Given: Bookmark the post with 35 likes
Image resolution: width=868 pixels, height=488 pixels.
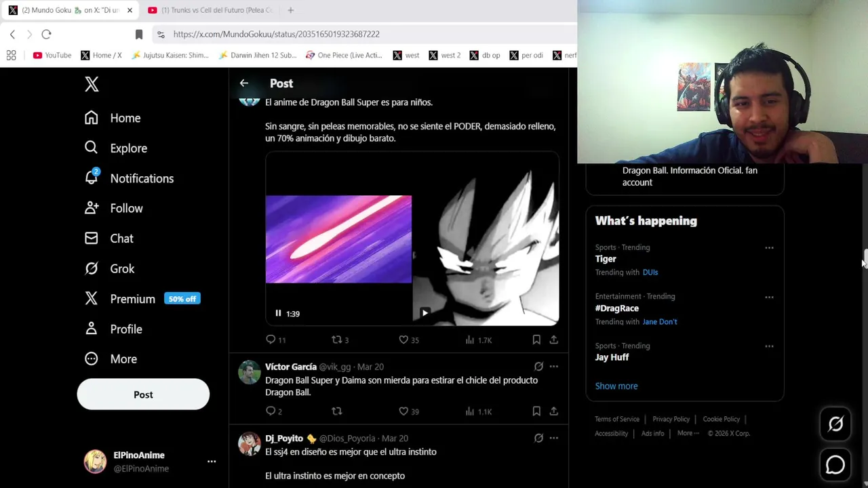Looking at the screenshot, I should (536, 340).
